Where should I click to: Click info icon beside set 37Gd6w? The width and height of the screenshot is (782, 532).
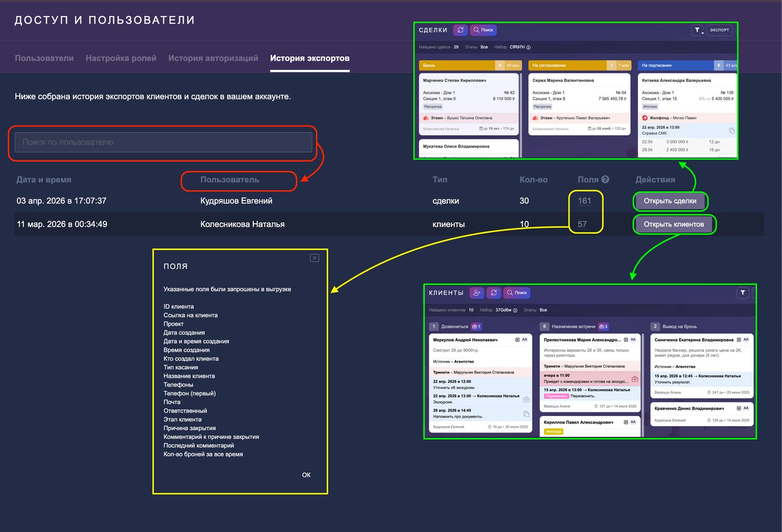point(515,310)
